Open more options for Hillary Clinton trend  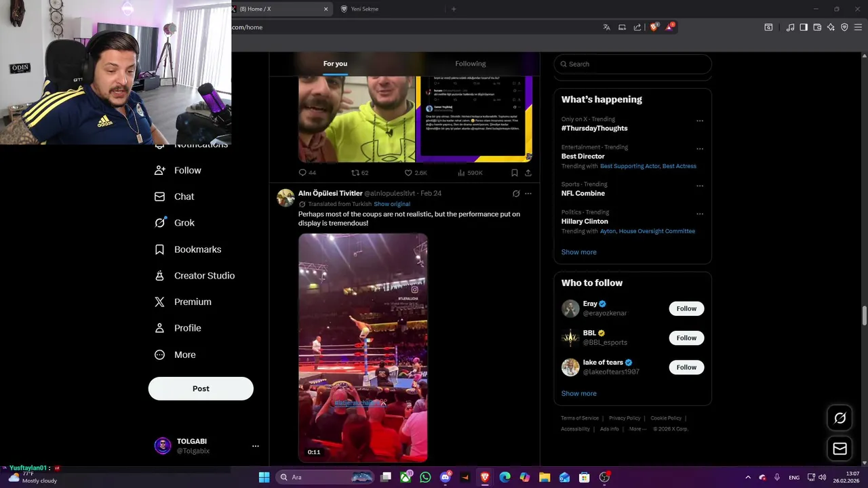(700, 214)
